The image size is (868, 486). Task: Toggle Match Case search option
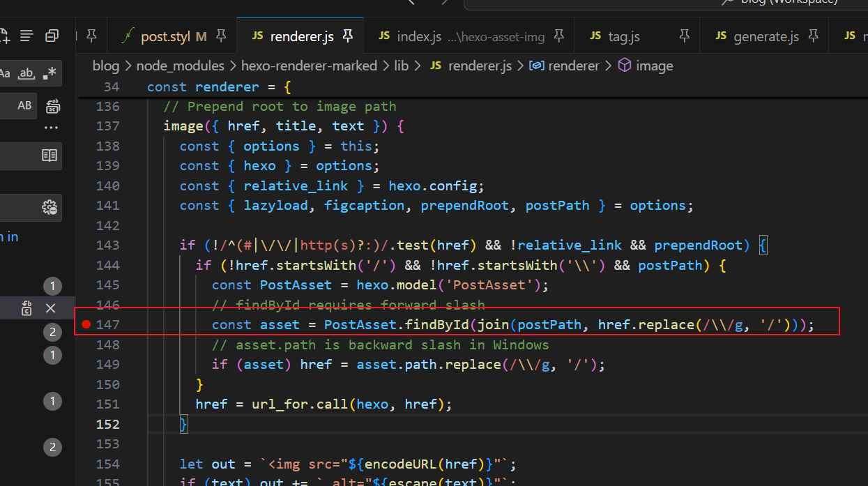click(5, 73)
